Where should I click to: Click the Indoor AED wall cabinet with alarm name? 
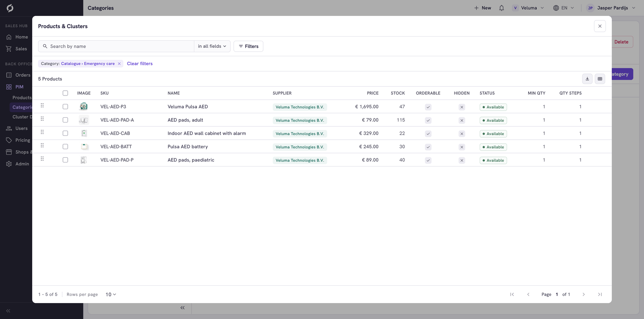207,133
